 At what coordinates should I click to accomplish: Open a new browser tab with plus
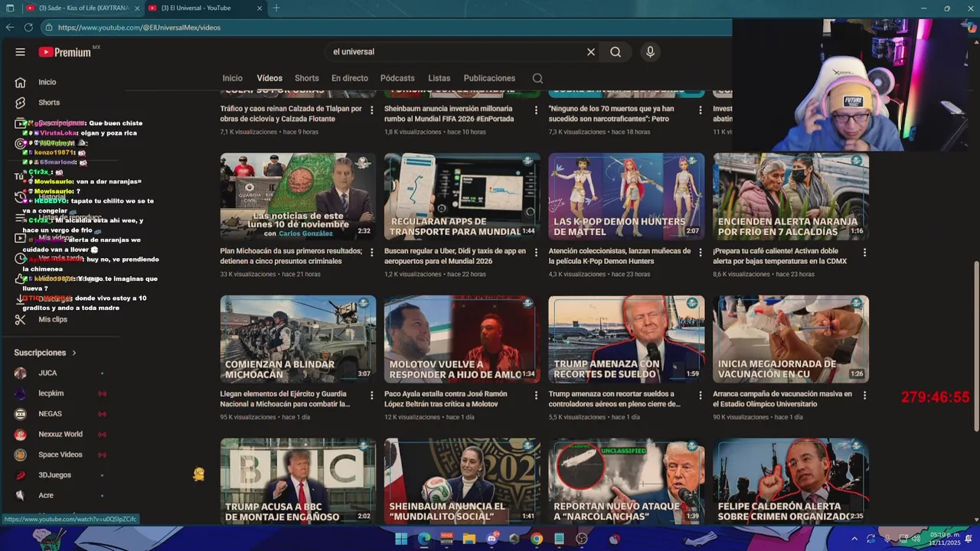(276, 8)
